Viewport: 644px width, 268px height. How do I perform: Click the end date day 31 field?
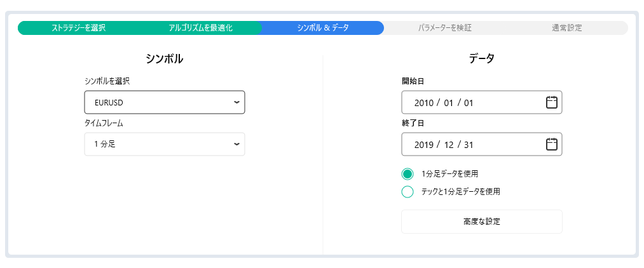tap(469, 144)
